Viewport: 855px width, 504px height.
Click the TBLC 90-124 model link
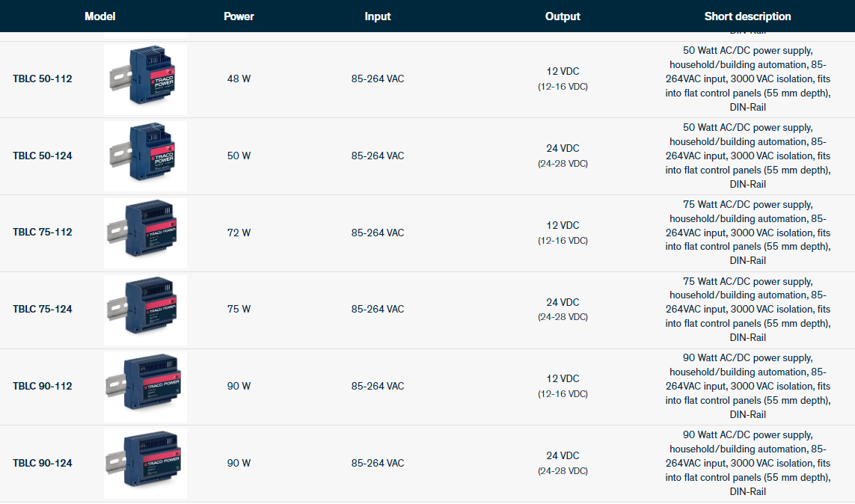click(x=43, y=463)
